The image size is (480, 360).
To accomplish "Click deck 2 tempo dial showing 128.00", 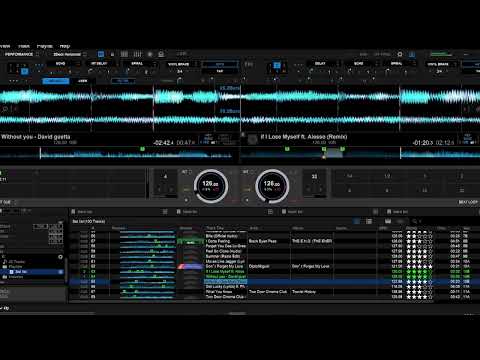I will pyautogui.click(x=272, y=186).
